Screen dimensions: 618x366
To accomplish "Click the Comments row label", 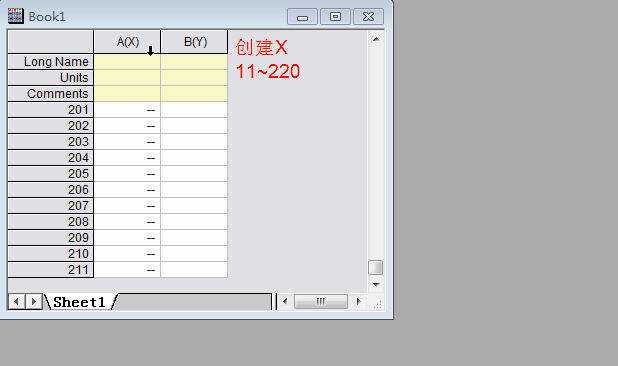I will [50, 94].
